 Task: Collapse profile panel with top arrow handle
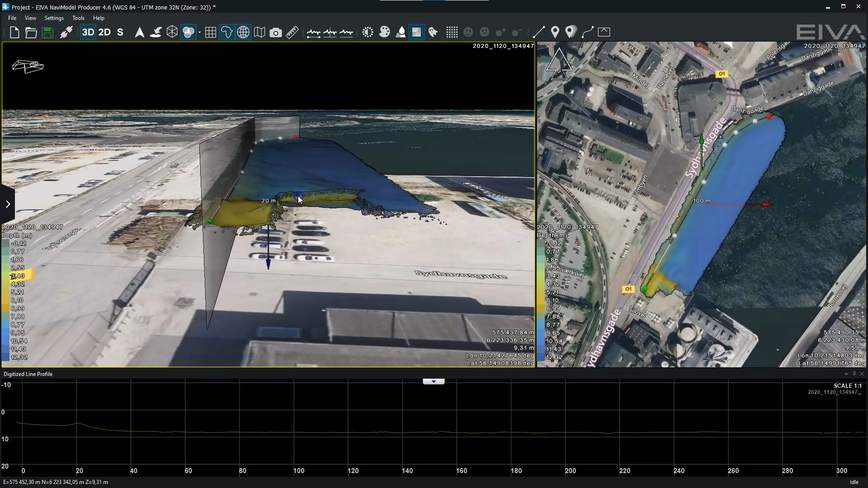click(434, 382)
